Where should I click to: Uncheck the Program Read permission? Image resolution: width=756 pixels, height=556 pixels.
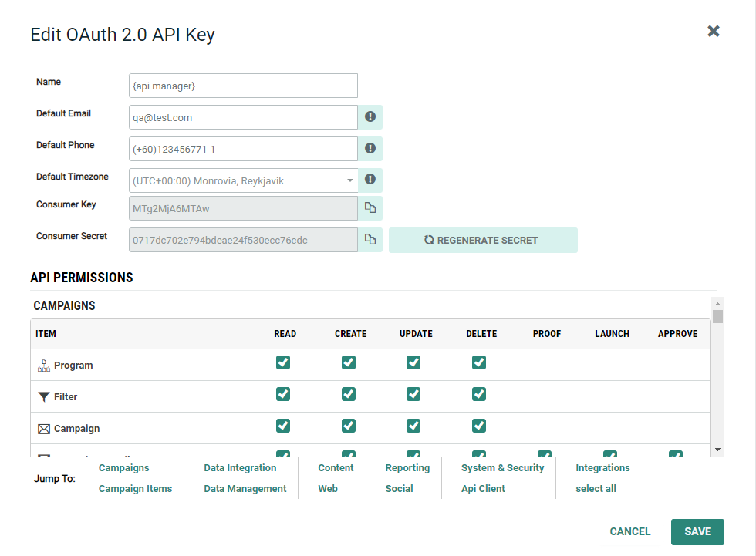coord(283,362)
